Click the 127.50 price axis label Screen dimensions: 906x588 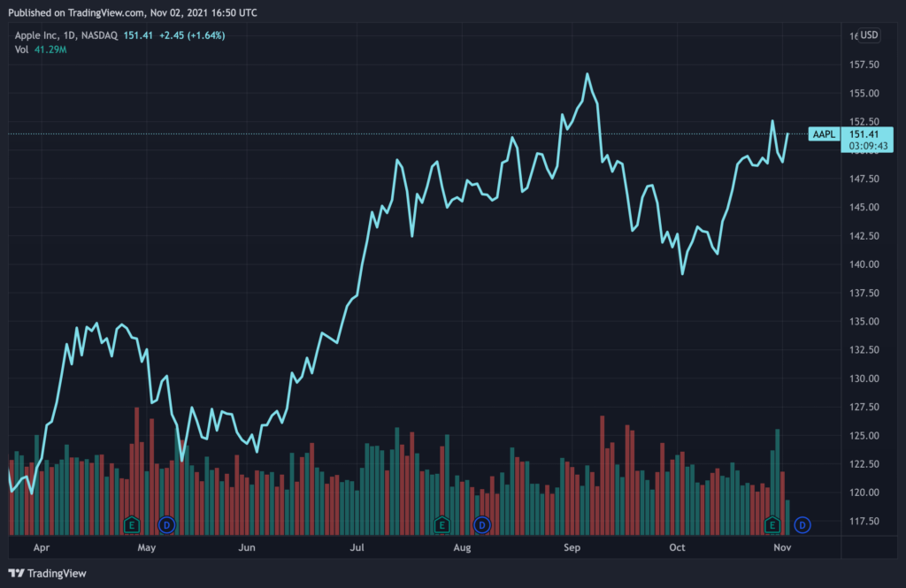[x=864, y=407]
